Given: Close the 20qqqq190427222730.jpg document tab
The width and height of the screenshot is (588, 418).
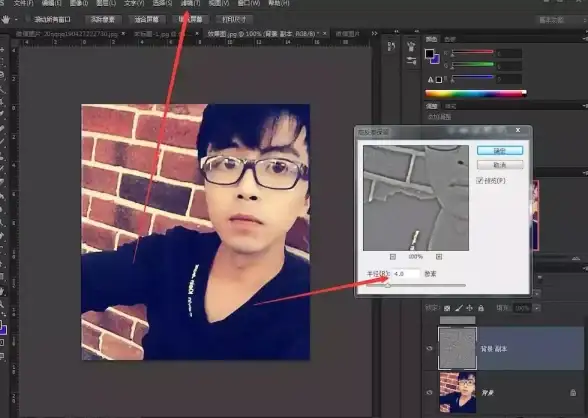Looking at the screenshot, I should [x=123, y=34].
